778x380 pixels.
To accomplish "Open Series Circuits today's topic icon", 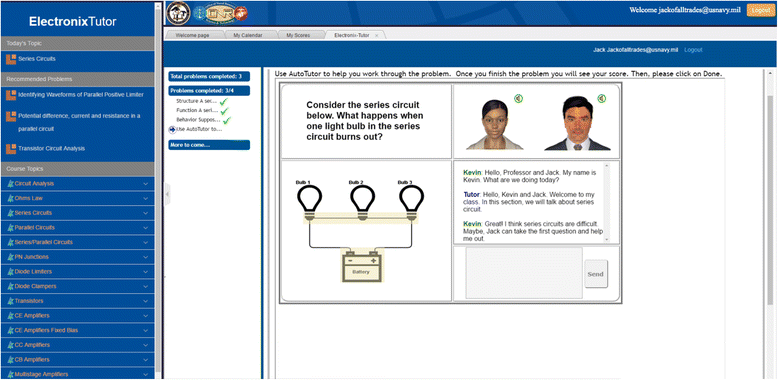I will 11,59.
